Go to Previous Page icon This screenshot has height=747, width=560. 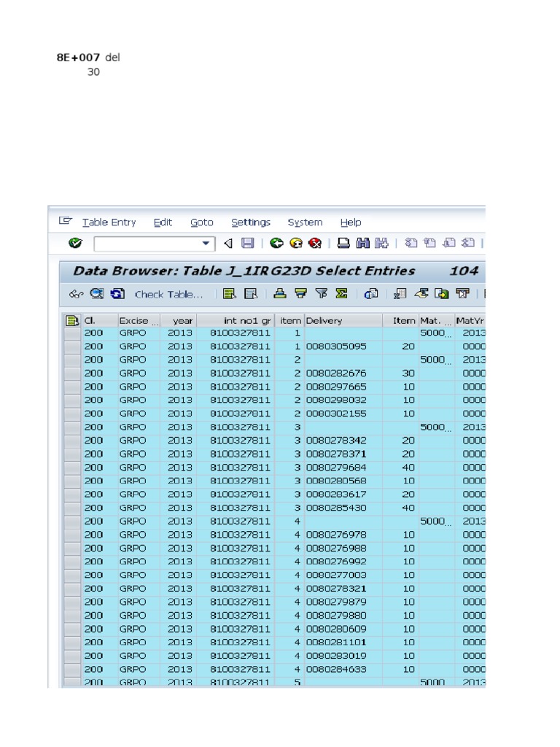(429, 244)
